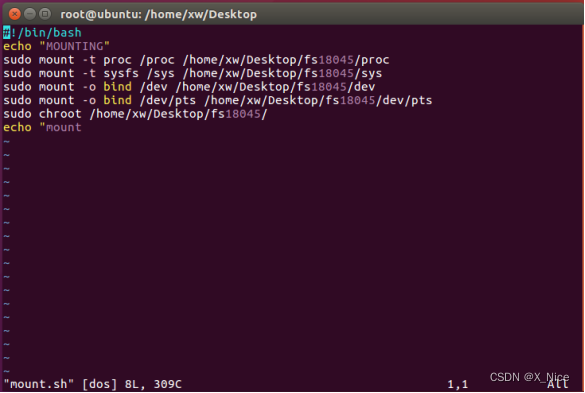Viewport: 585px width, 393px height.
Task: Click the mount -o bind /dev line ending in fs18045/dev
Action: pos(189,87)
